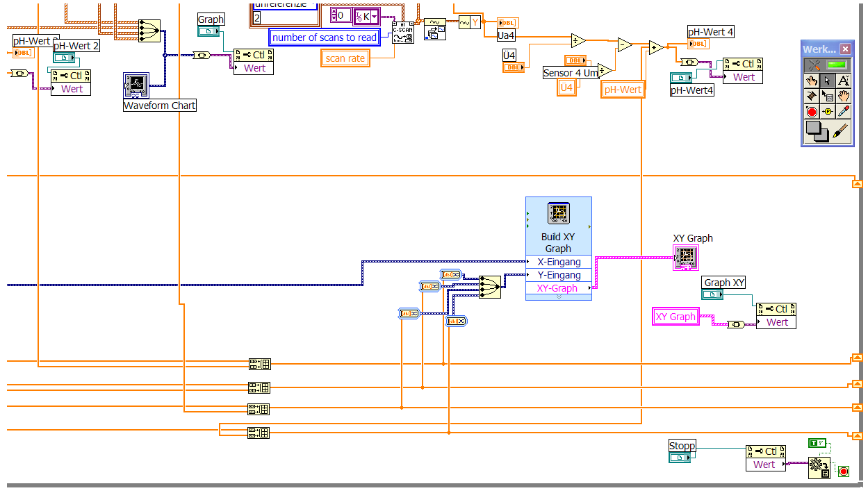Toggle the green automatic tool selection LED
The image size is (868, 493).
pyautogui.click(x=836, y=65)
